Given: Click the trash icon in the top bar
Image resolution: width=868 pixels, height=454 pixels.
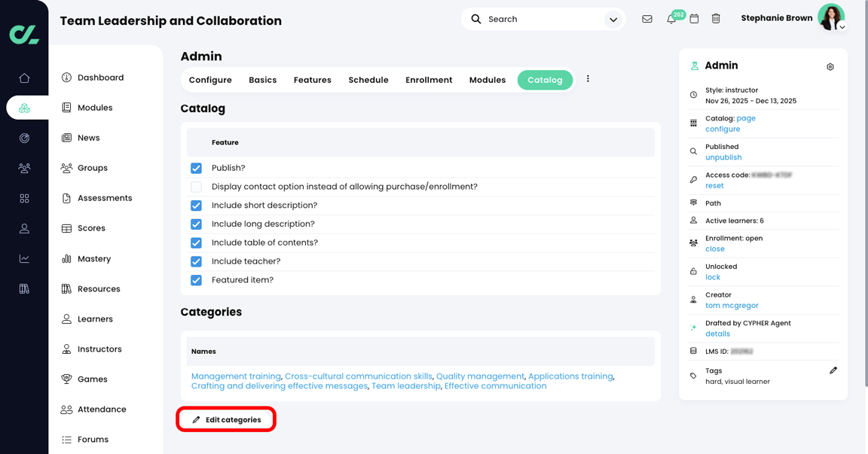Looking at the screenshot, I should tap(716, 18).
